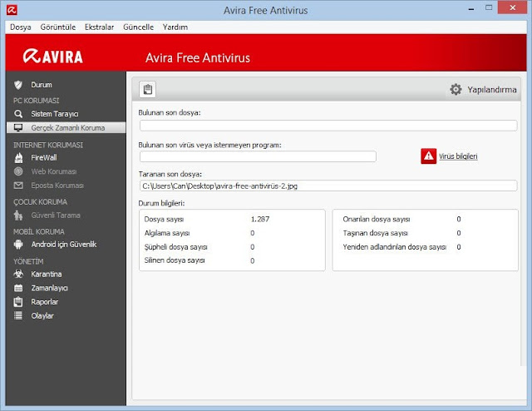The height and width of the screenshot is (411, 532).
Task: Click the Algılama sayısı label
Action: coord(167,233)
